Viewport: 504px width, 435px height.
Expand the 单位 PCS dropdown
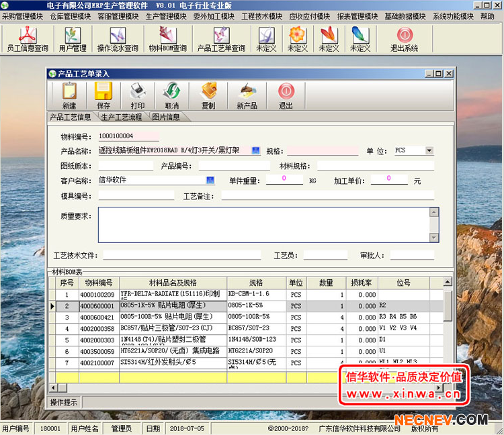click(x=429, y=151)
